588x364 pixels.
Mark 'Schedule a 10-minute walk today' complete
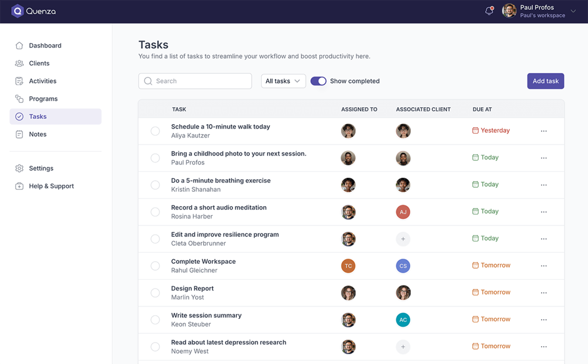tap(155, 131)
